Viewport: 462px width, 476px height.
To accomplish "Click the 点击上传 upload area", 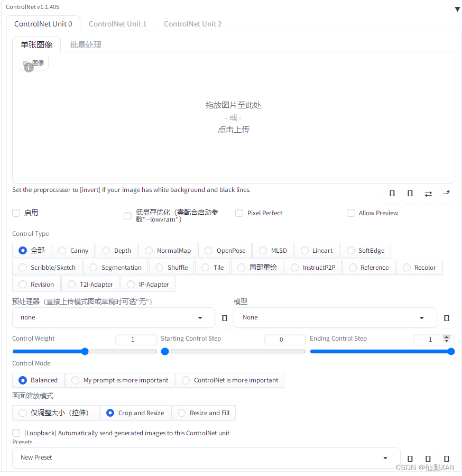I will 233,129.
